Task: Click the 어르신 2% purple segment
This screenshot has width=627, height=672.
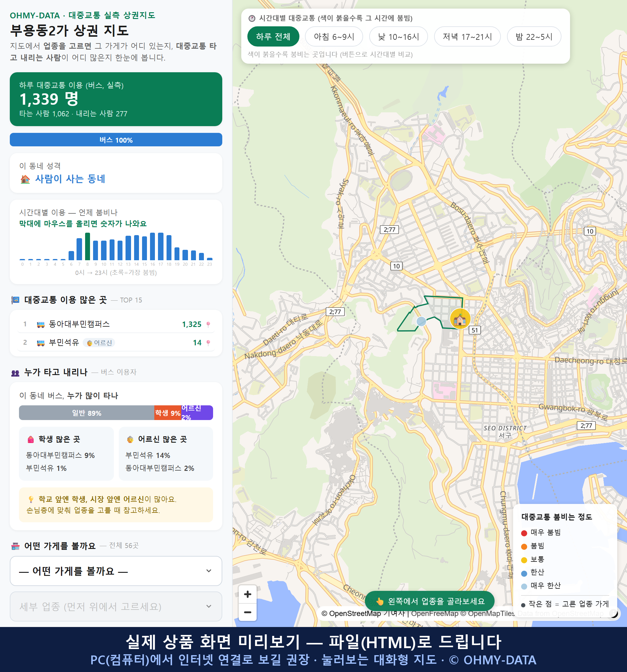Action: [197, 413]
